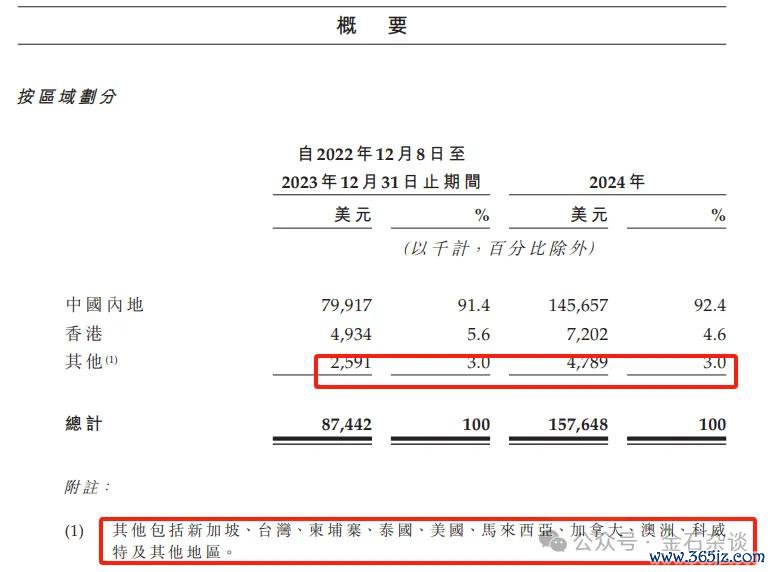The height and width of the screenshot is (572, 772).
Task: Select the 按區域劃分 section title
Action: click(x=67, y=96)
